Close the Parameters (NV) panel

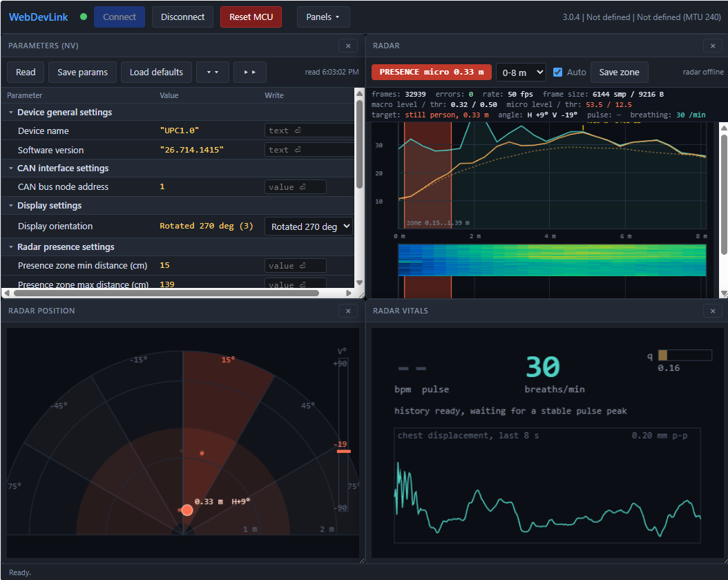348,46
